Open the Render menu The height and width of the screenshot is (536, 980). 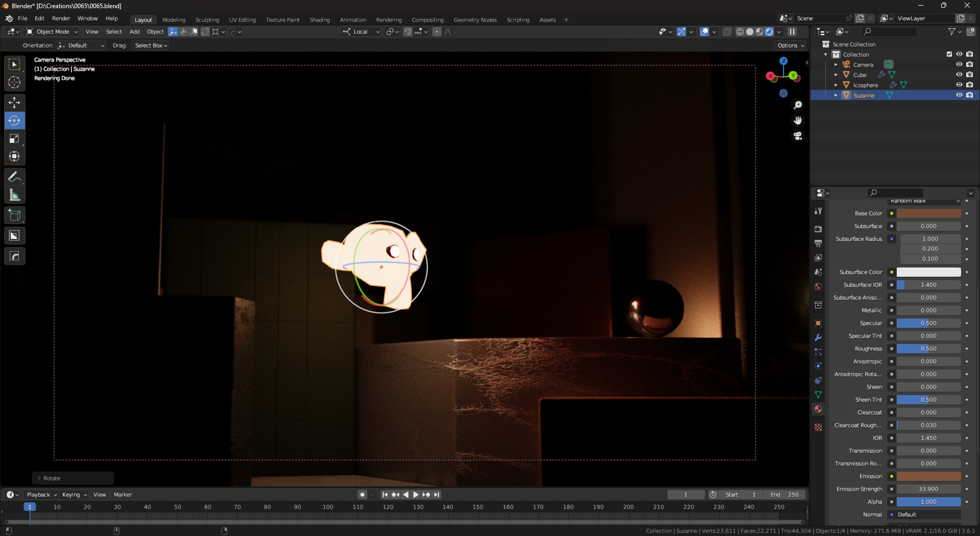point(61,18)
